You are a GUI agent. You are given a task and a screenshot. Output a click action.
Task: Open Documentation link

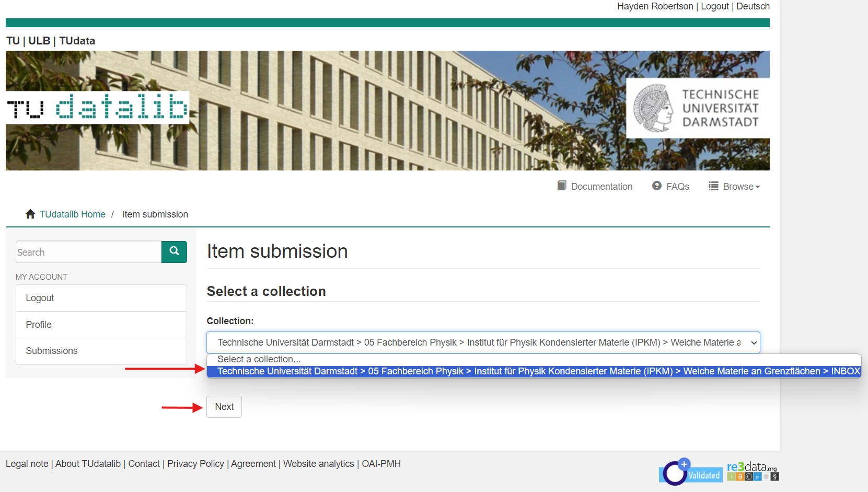(x=601, y=187)
